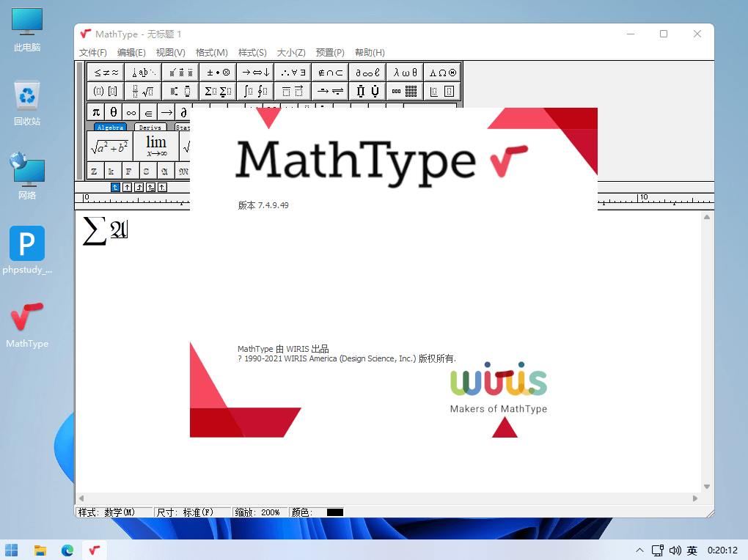Open the Windows Start menu
This screenshot has width=748, height=560.
pyautogui.click(x=12, y=550)
